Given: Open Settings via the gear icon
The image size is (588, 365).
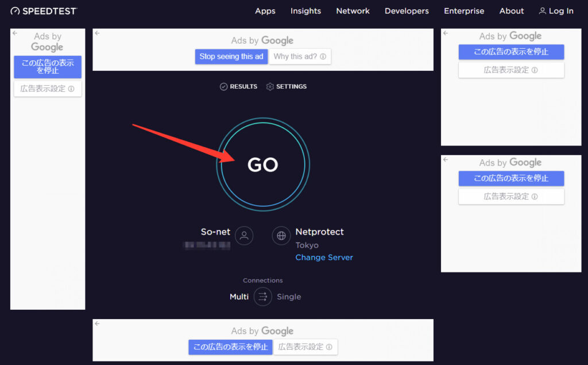Looking at the screenshot, I should pyautogui.click(x=270, y=87).
